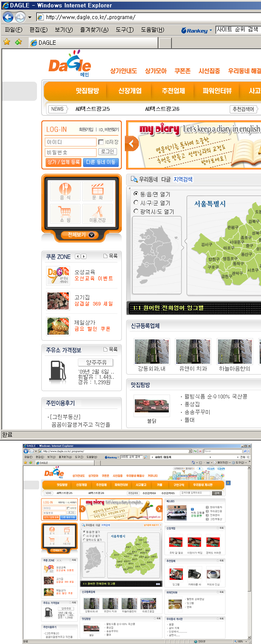Click 쿠폰존 navigation link in enlarged screenshot
Screen dimensions: 261x644
(183, 71)
